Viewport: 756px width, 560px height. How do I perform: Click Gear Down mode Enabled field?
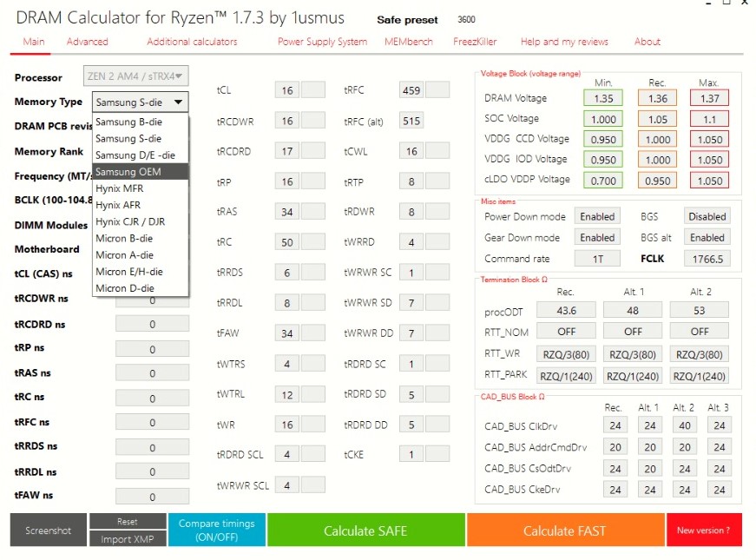pyautogui.click(x=597, y=237)
